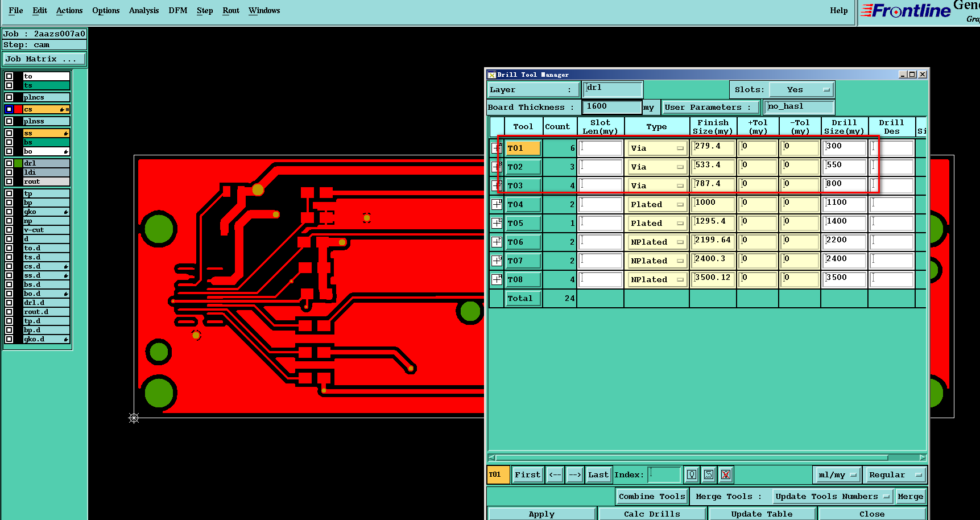Open the DFM menu
This screenshot has height=520, width=980.
[177, 10]
